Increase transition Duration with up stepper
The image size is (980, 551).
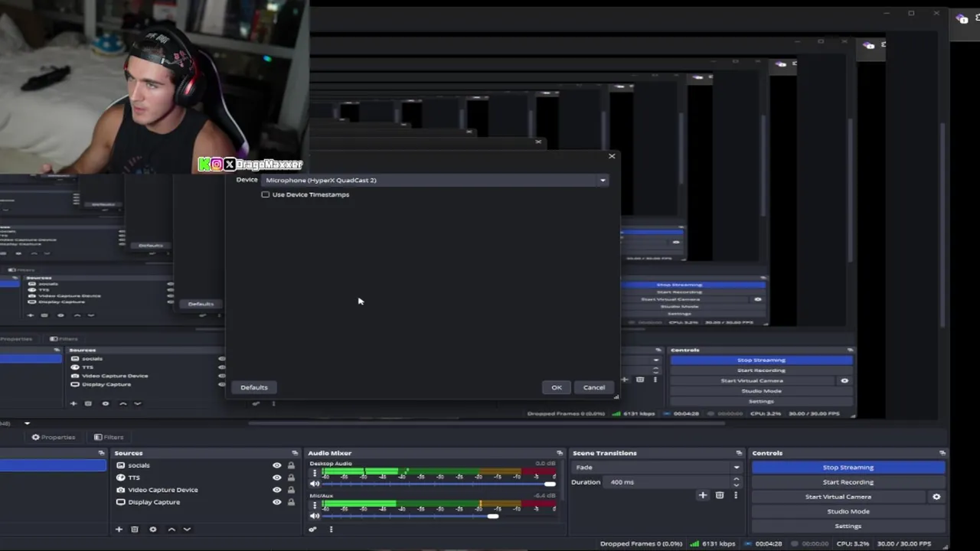pyautogui.click(x=736, y=479)
